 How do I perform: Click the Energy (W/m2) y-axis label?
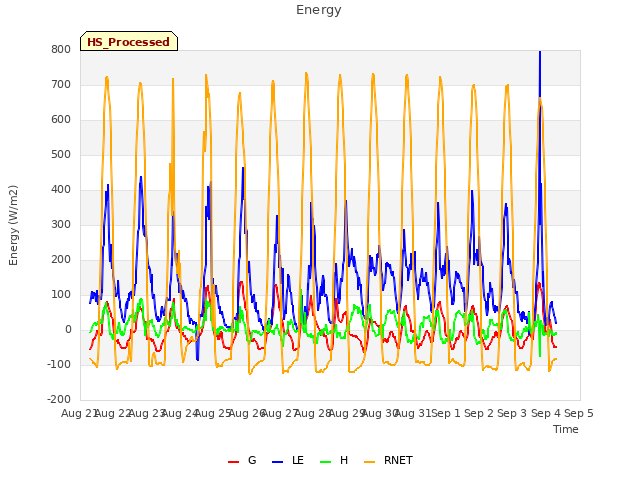click(13, 225)
